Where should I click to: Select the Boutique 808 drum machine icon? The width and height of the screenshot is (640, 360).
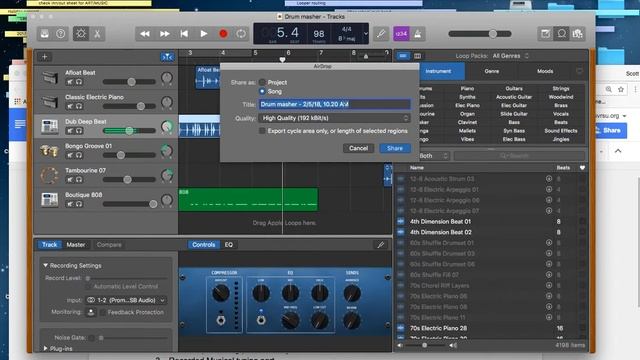pos(49,200)
